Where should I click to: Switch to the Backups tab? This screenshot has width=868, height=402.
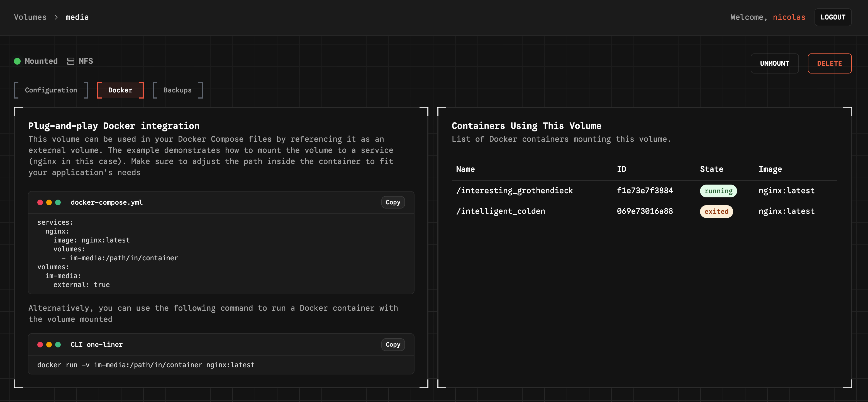[x=177, y=90]
